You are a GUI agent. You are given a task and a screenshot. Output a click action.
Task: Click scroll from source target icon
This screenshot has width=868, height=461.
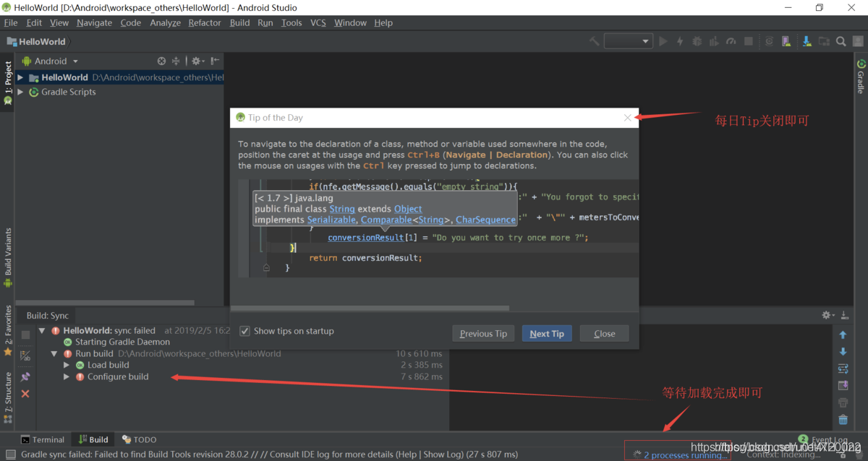(x=161, y=61)
